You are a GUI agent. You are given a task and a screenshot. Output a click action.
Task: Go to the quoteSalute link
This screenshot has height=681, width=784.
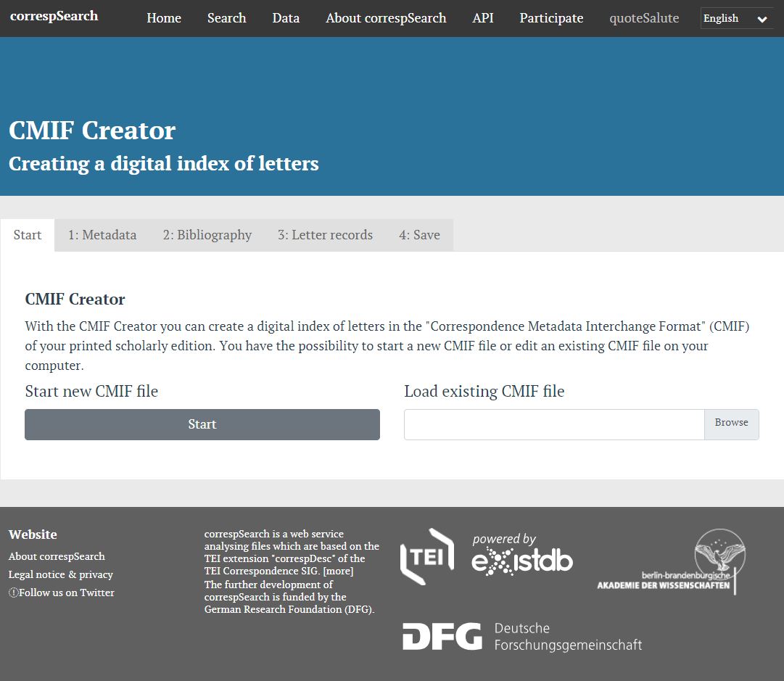pos(644,18)
